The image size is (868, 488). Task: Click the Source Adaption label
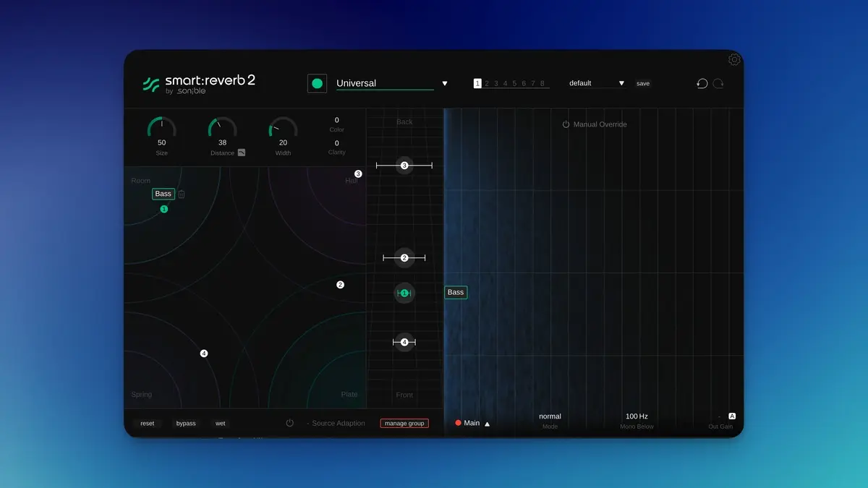click(x=339, y=423)
